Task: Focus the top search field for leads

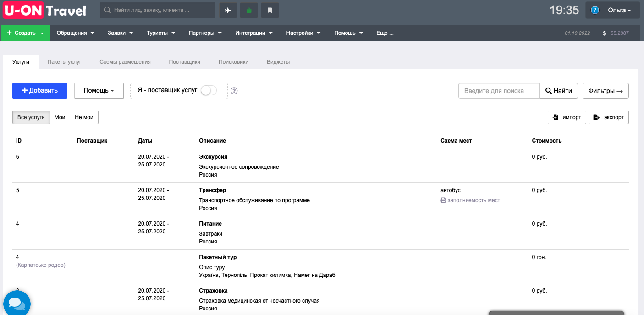Action: [157, 10]
